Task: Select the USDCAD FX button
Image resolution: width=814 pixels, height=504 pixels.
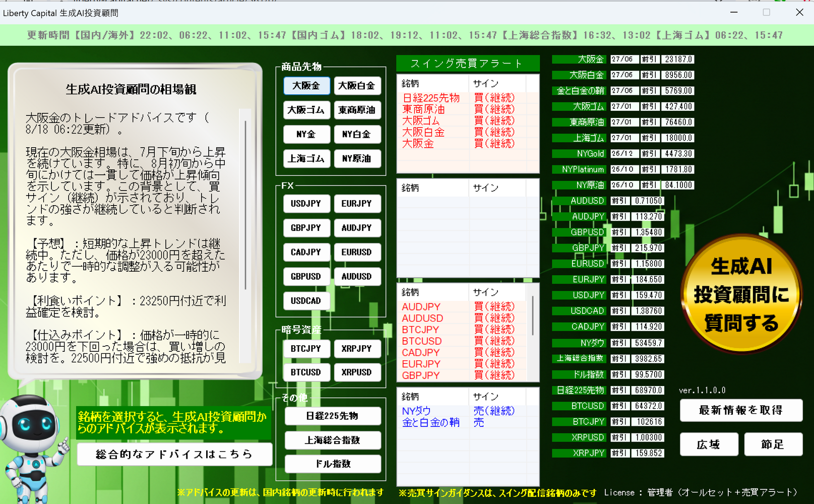Action: click(306, 300)
